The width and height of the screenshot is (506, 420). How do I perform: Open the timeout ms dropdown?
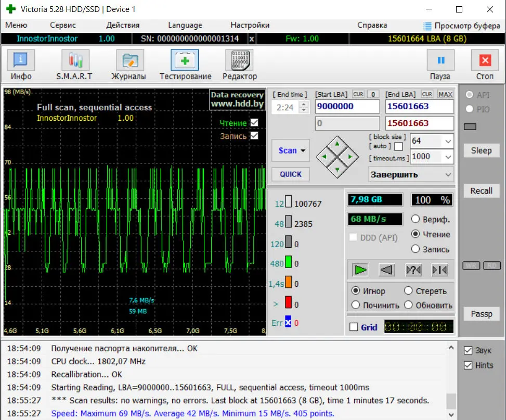[x=448, y=157]
